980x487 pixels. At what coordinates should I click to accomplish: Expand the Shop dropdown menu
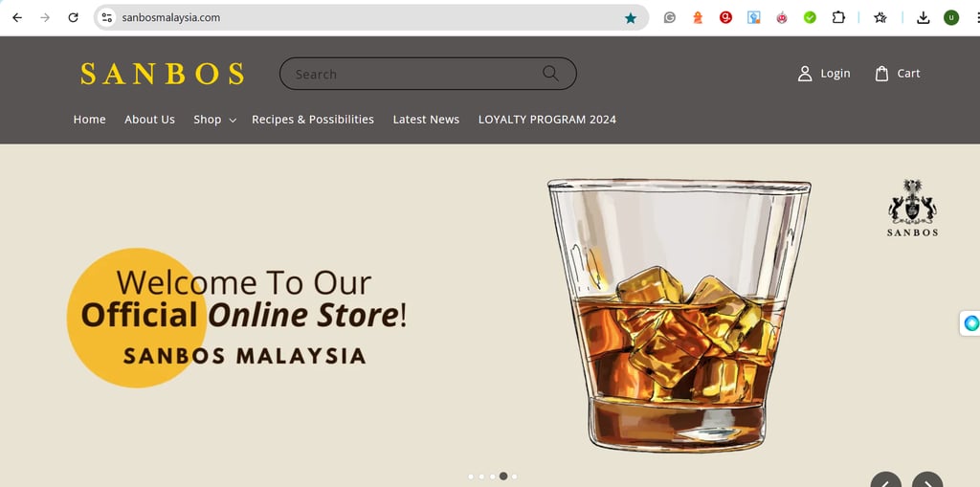(214, 120)
